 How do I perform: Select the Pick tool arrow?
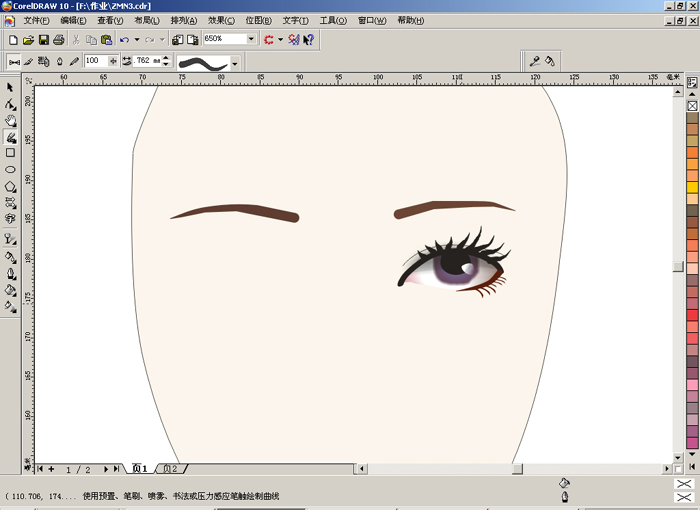(10, 88)
